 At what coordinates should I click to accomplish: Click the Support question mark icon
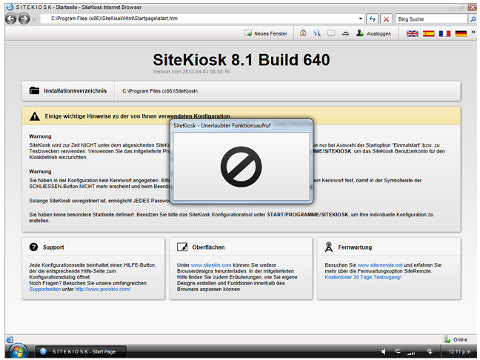34,247
